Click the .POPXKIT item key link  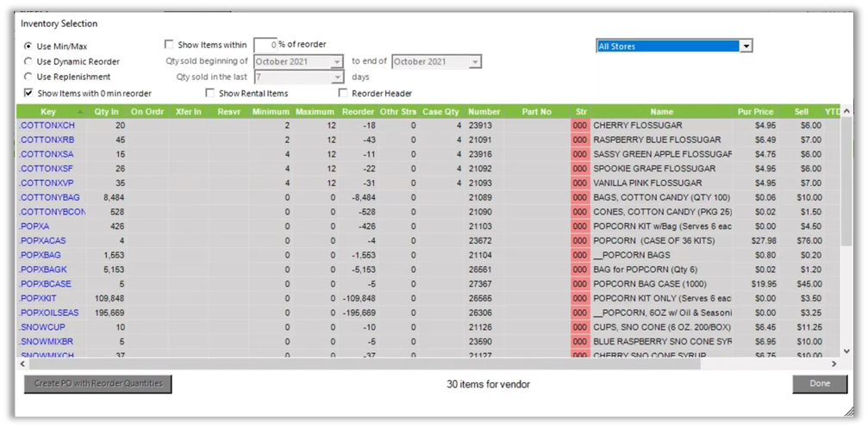click(x=39, y=298)
